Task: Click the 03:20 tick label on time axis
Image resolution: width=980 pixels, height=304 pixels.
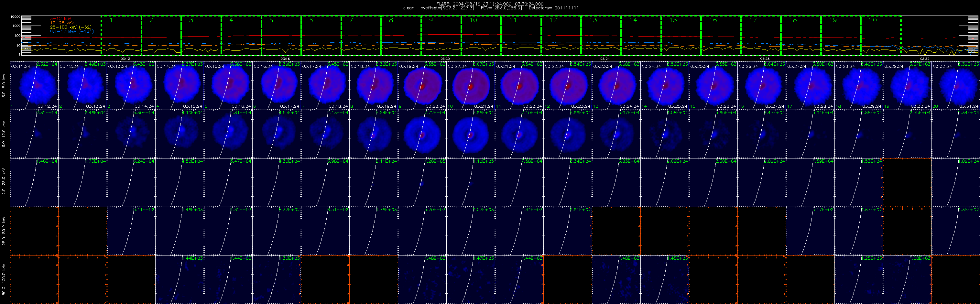Action: [x=445, y=59]
